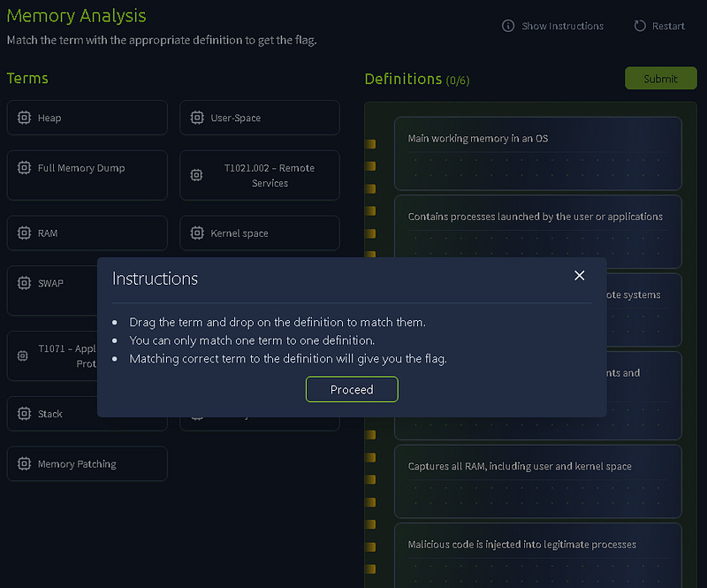Click 'Captures all RAM' definition box
Viewport: 707px width, 588px height.
538,482
